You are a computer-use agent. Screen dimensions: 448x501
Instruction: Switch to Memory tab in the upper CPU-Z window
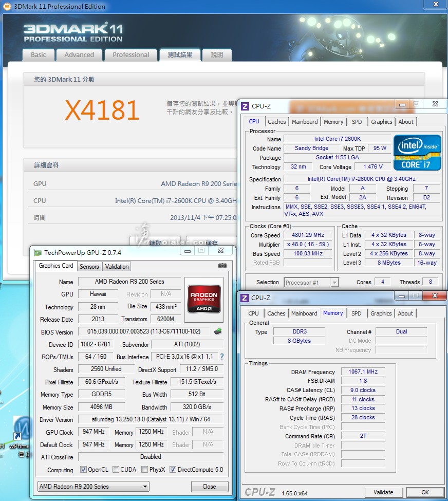coord(333,122)
